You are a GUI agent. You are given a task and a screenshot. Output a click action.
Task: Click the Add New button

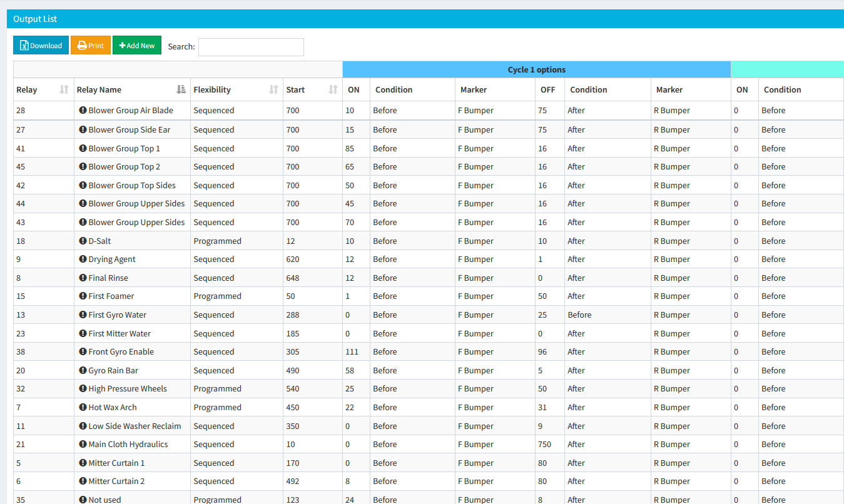pyautogui.click(x=136, y=45)
